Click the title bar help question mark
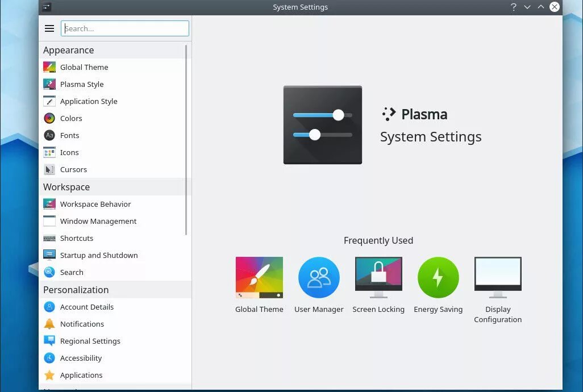Image resolution: width=583 pixels, height=392 pixels. 514,7
